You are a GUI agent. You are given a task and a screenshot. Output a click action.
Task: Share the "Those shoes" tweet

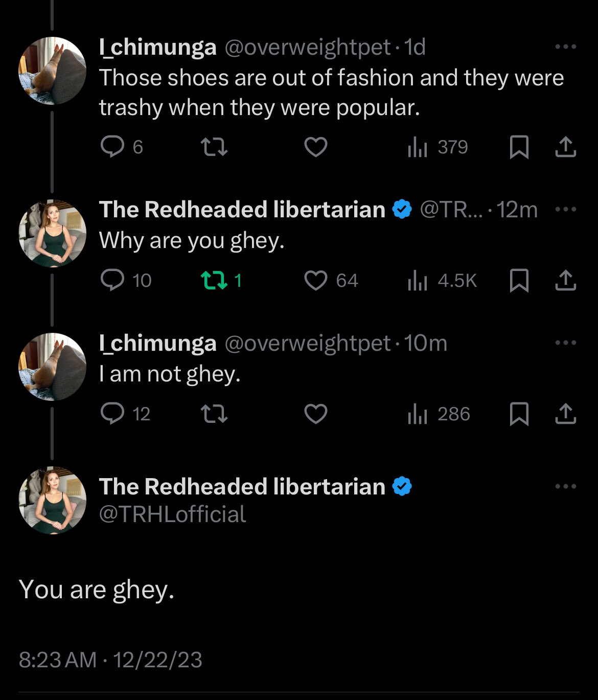pyautogui.click(x=566, y=147)
